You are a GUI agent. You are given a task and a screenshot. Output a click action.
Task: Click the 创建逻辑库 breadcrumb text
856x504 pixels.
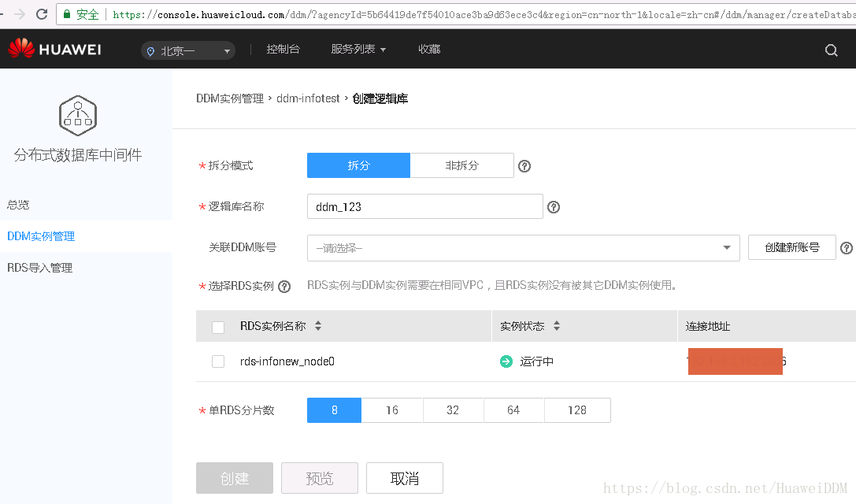point(380,99)
